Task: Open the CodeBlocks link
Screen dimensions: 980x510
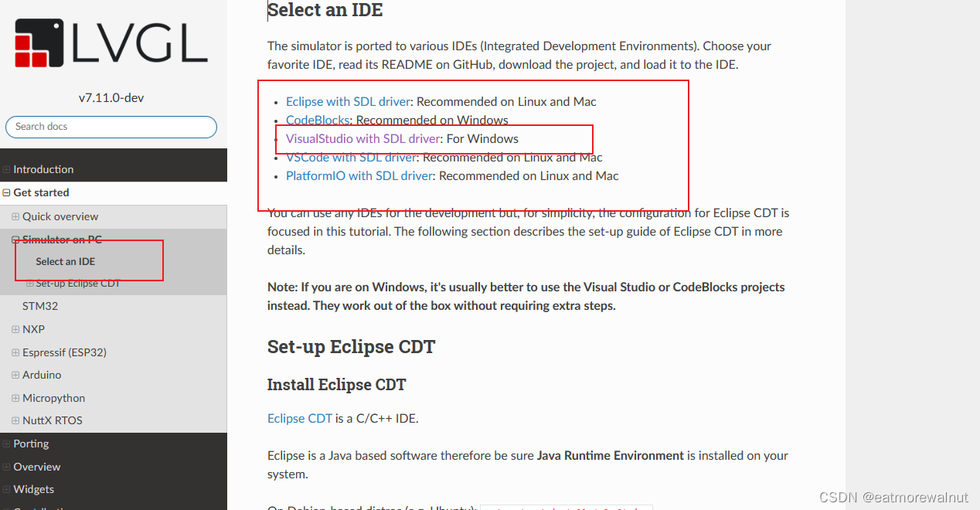Action: pyautogui.click(x=318, y=120)
